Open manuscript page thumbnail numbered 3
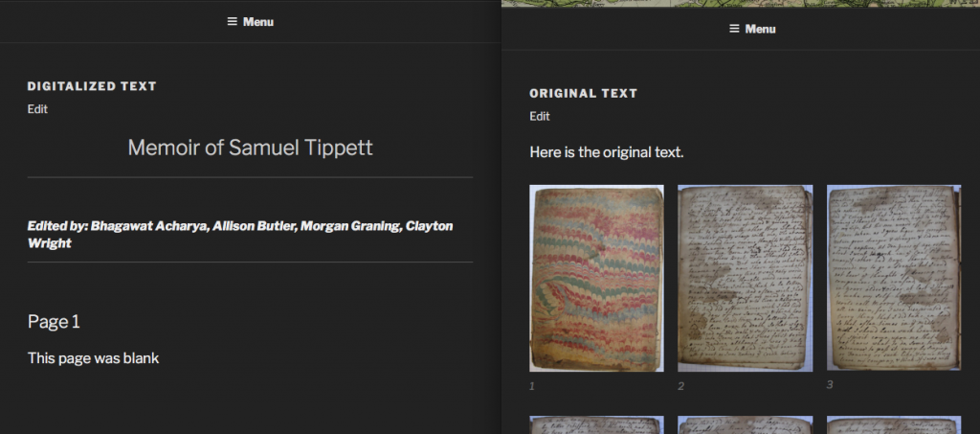 pos(894,278)
